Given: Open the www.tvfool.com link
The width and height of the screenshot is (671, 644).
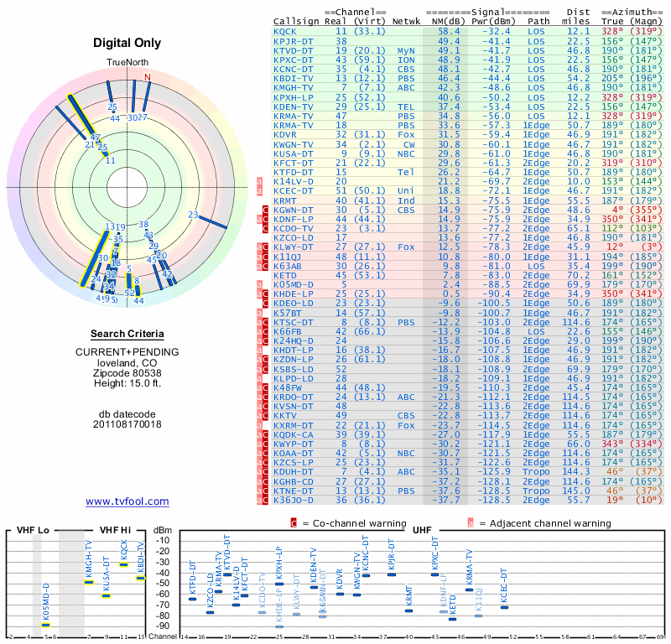Looking at the screenshot, I should coord(127,501).
